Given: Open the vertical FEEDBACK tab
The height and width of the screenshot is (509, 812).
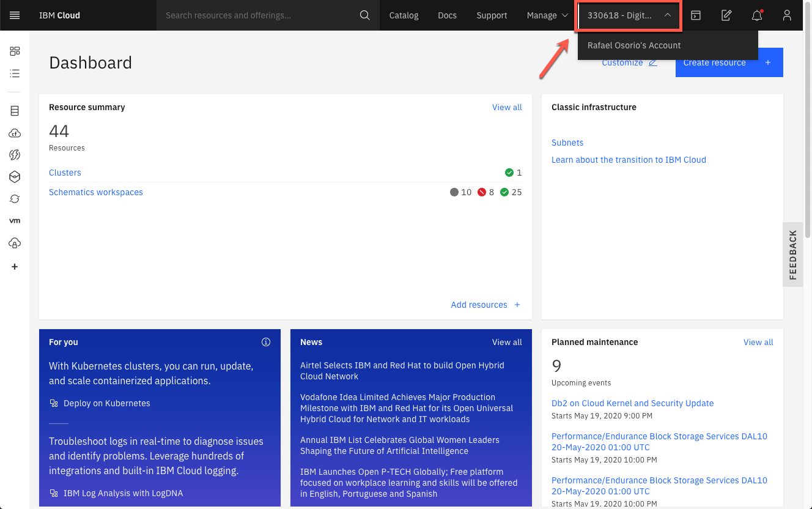Looking at the screenshot, I should pos(792,254).
